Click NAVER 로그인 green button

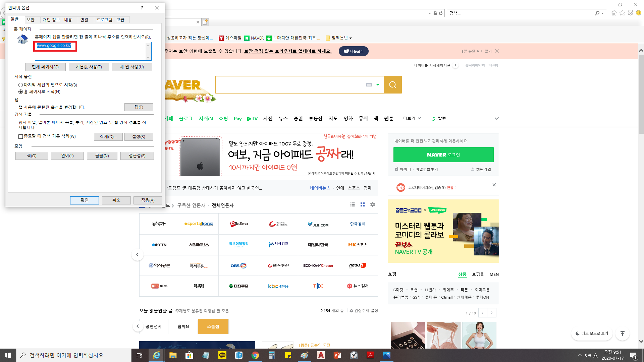tap(443, 155)
